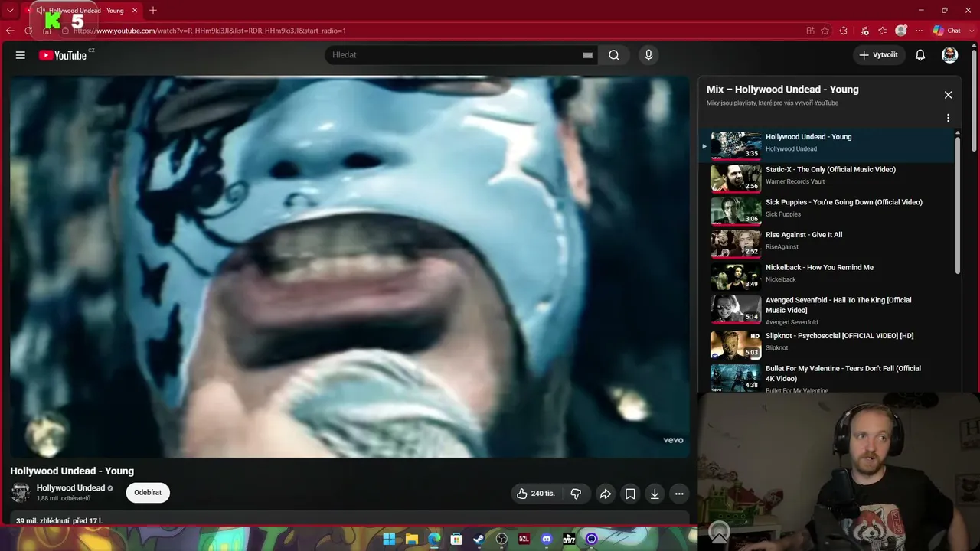
Task: Open OBS Studio from the taskbar
Action: click(x=501, y=540)
